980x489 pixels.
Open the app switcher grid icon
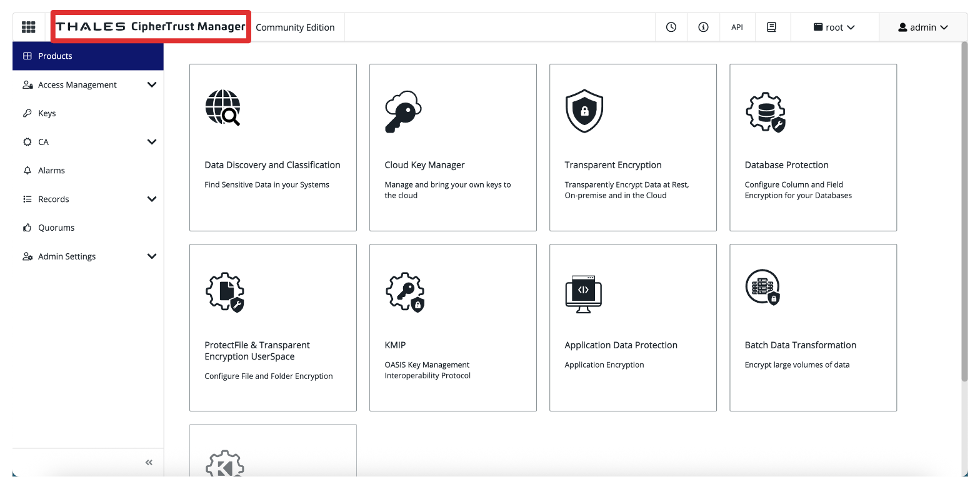(28, 28)
